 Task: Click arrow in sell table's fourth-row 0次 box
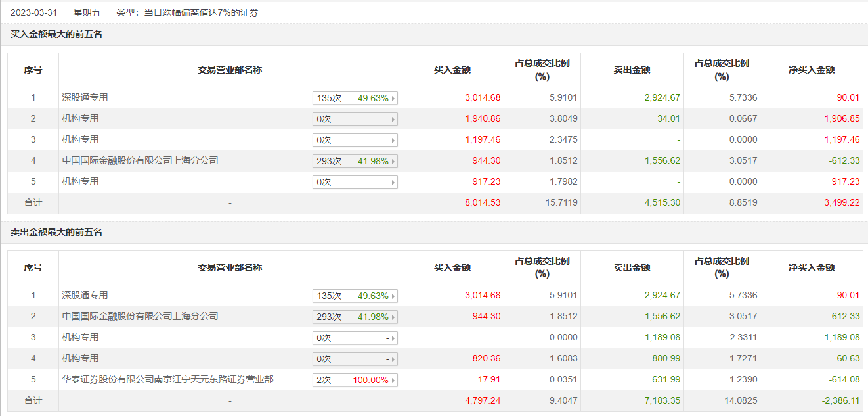(393, 359)
